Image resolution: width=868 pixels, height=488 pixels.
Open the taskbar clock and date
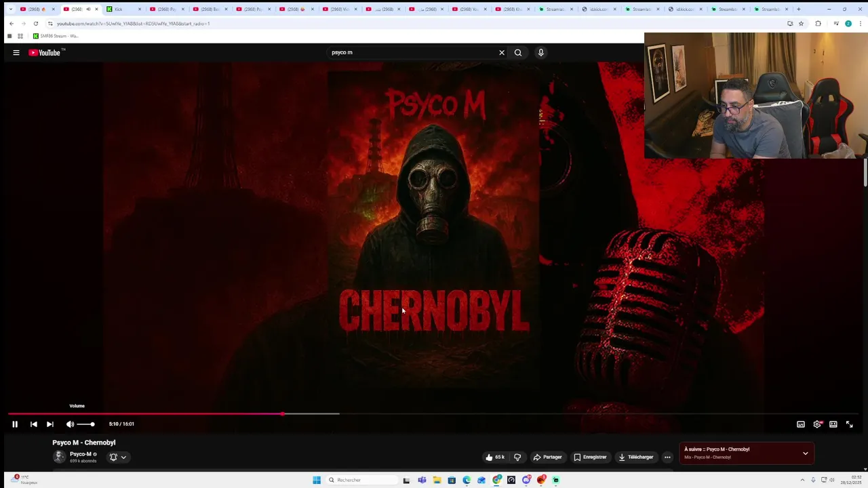851,480
